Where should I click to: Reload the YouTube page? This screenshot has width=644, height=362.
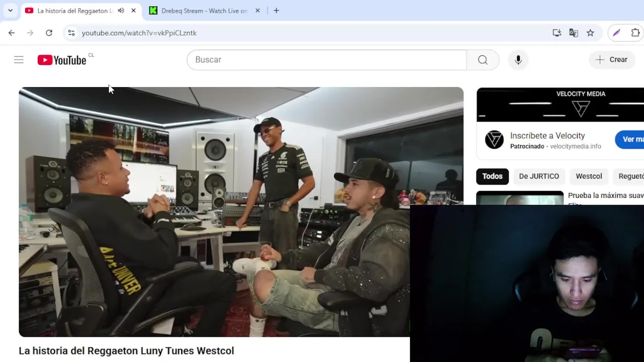49,33
